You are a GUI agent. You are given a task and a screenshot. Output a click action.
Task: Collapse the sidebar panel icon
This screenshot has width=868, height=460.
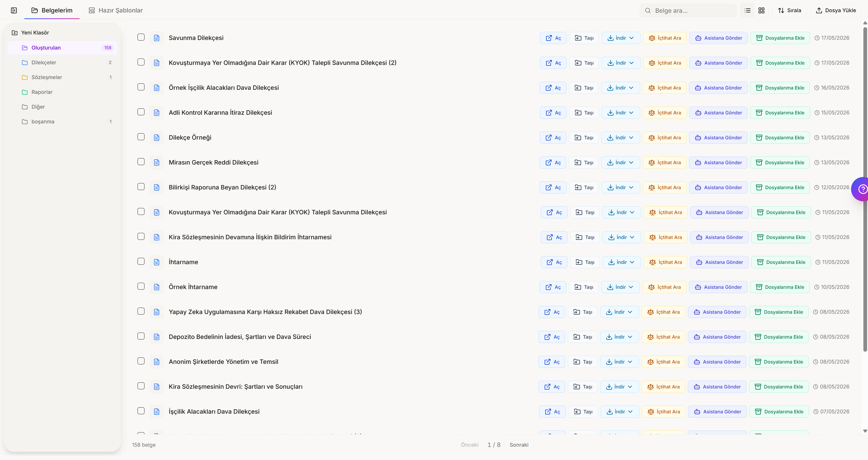click(14, 10)
